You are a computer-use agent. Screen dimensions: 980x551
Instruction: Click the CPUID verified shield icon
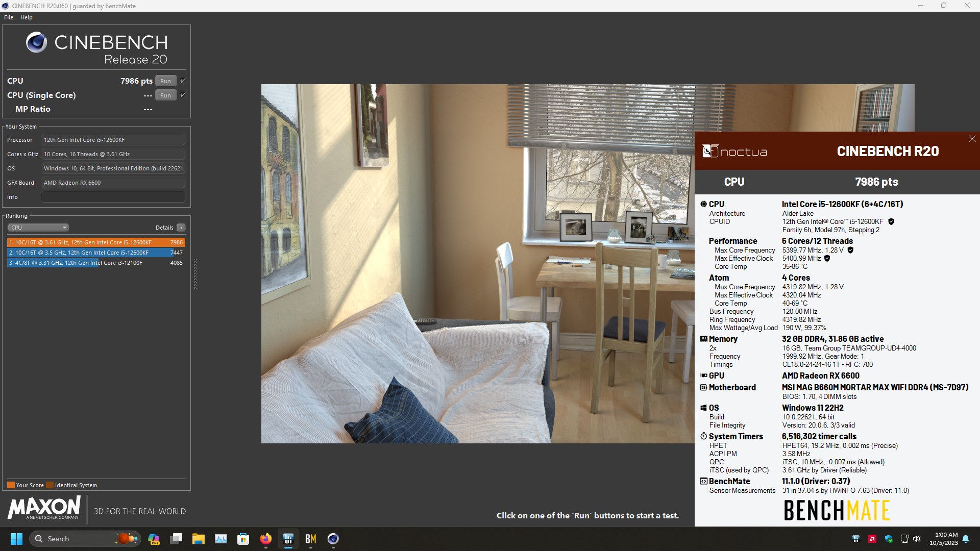click(x=891, y=222)
